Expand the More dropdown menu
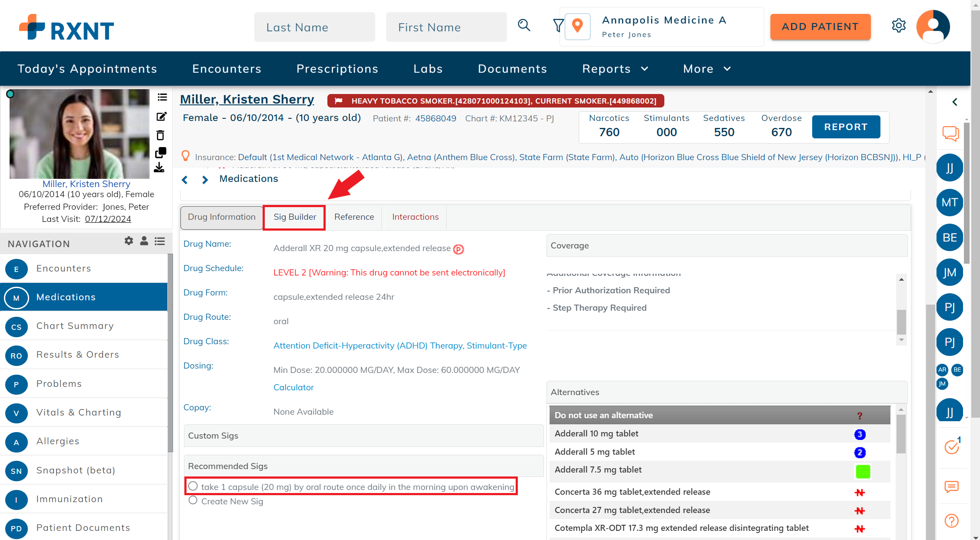This screenshot has width=980, height=540. click(x=707, y=69)
